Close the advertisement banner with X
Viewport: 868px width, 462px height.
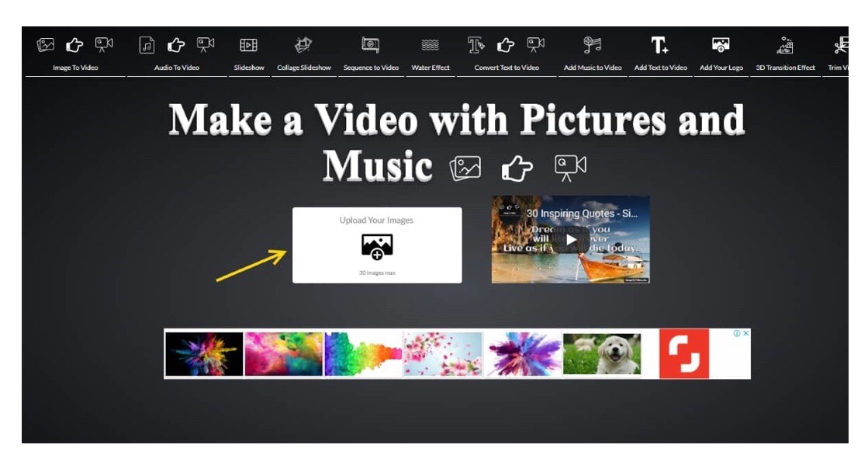click(746, 333)
